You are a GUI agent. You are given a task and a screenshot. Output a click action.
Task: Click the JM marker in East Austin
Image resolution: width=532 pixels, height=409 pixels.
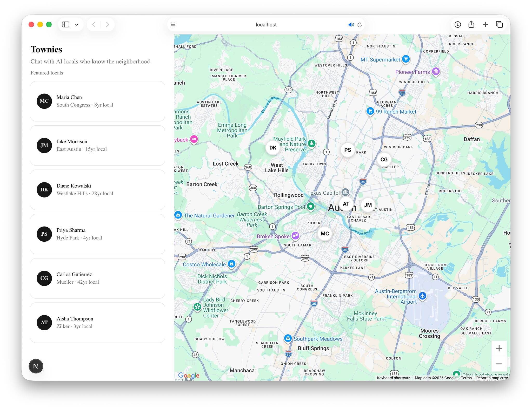coord(368,205)
